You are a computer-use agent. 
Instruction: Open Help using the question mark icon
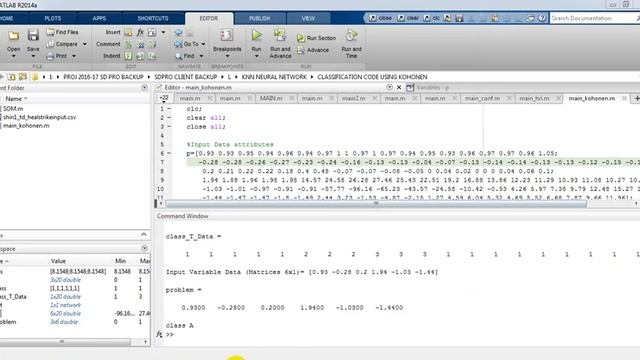(x=542, y=18)
